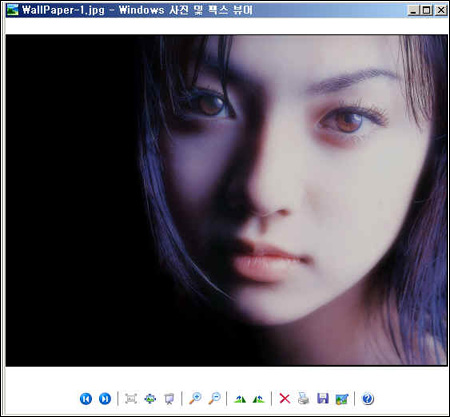Advance to the next image
450x417 pixels.
click(105, 398)
